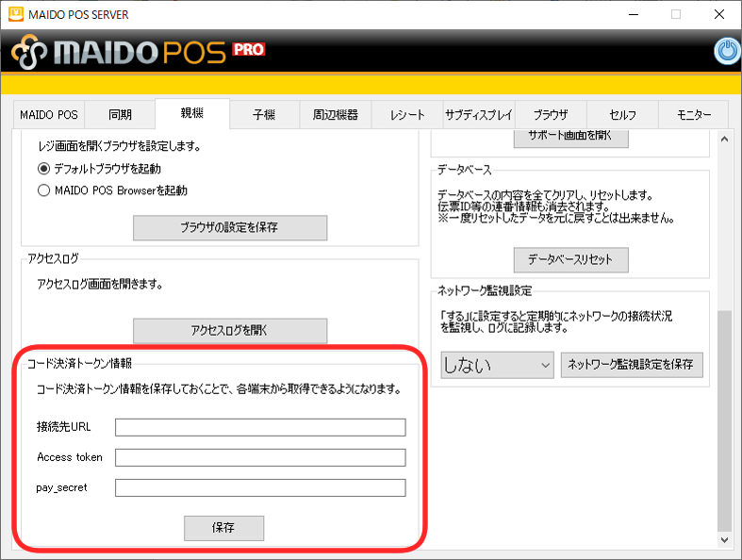Minimize the MAIDO POS SERVER window
Viewport: 742px width, 560px height.
634,14
